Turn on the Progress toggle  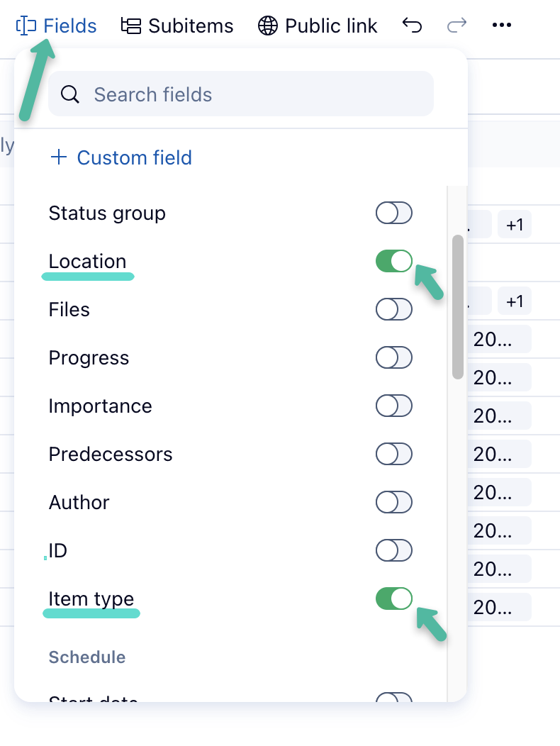coord(393,357)
